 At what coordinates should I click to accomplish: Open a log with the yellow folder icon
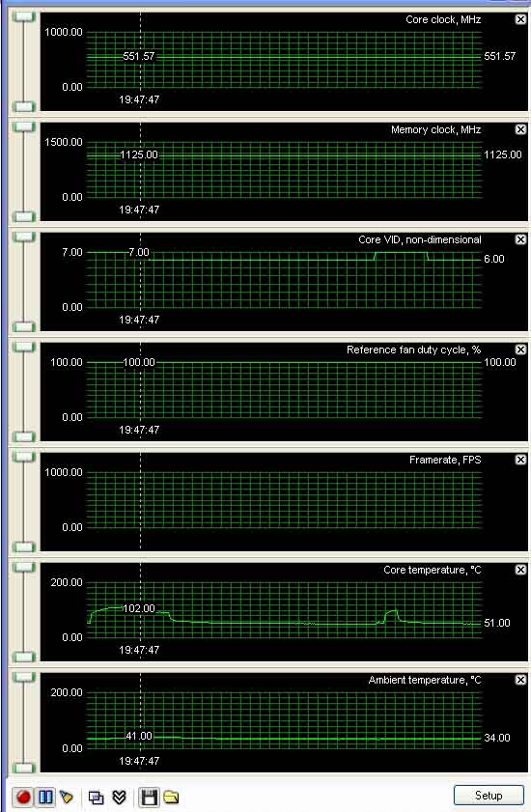coord(171,797)
